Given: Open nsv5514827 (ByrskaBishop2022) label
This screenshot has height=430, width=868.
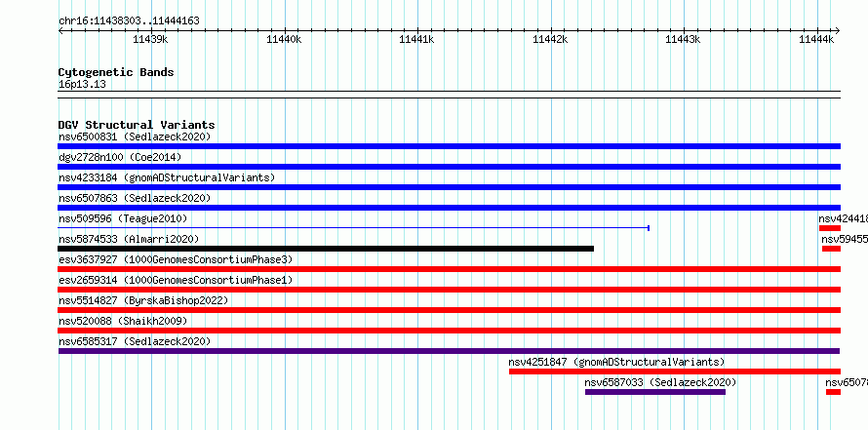Looking at the screenshot, I should point(143,300).
